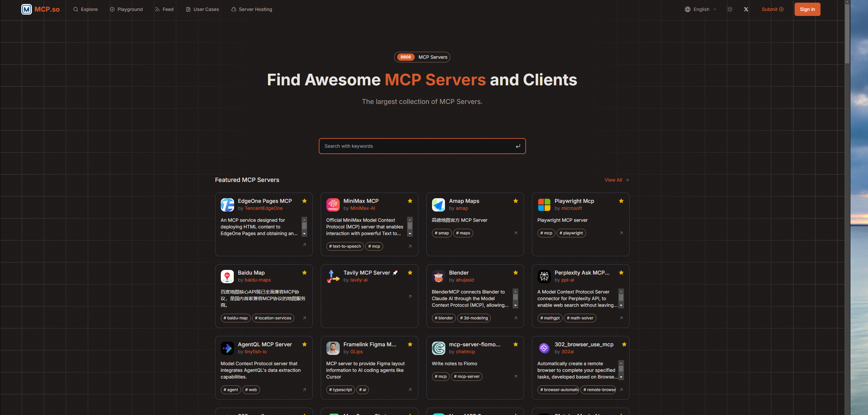This screenshot has height=415, width=868.
Task: Click the search keywords input field
Action: pos(404,146)
